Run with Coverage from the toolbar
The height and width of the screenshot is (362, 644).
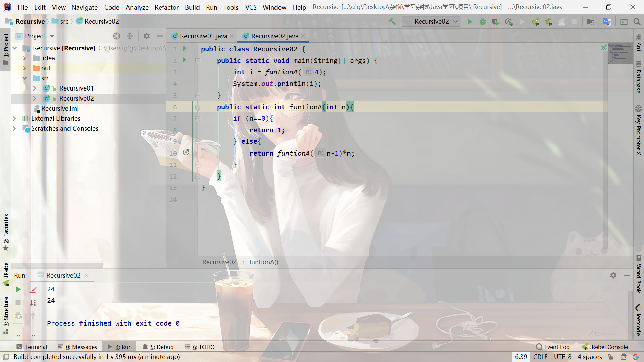coord(495,22)
